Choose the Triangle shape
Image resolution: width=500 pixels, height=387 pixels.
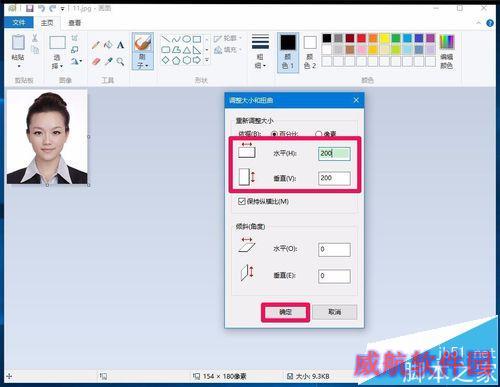coord(187,50)
